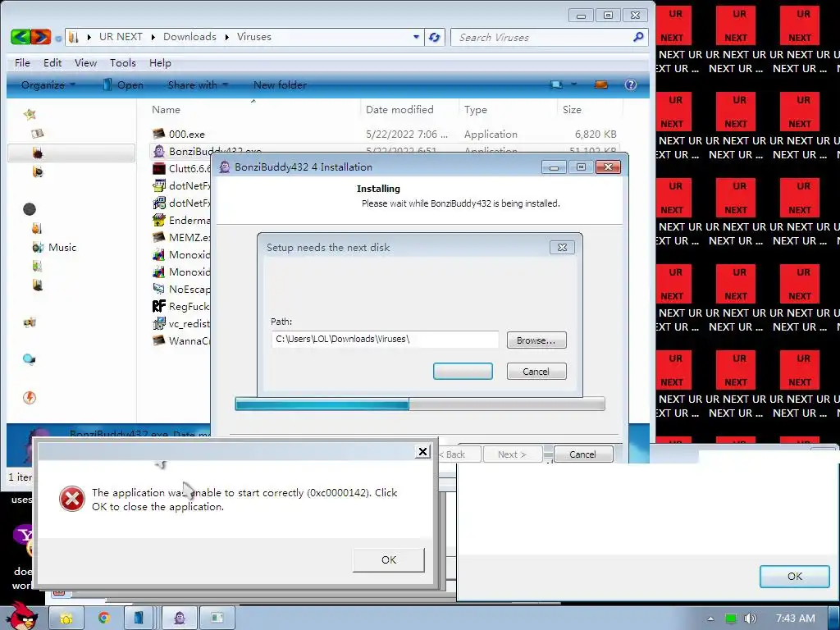Open the Yahoo desktop icon
Screen dimensions: 840x630
pos(24,537)
